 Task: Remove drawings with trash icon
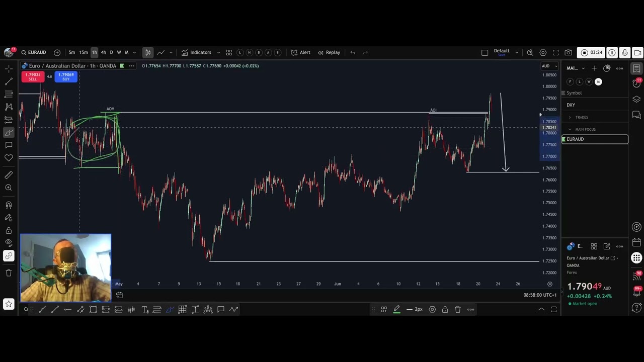click(9, 273)
